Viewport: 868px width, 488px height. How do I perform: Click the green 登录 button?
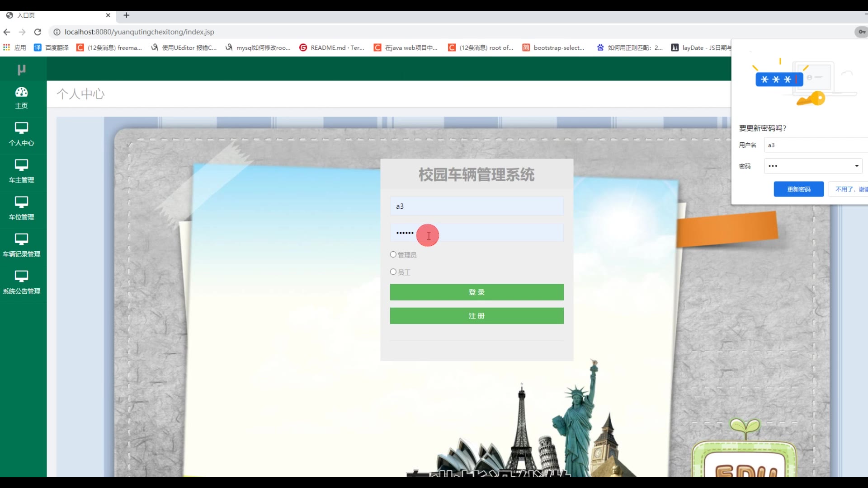[477, 292]
